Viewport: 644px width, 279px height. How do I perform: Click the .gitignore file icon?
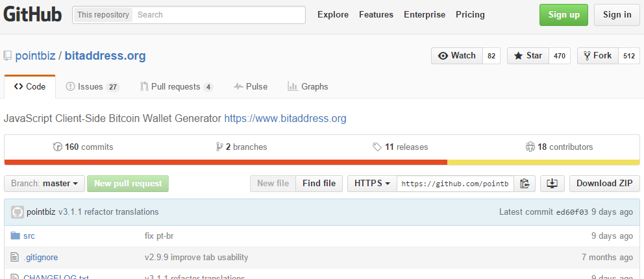[x=15, y=258]
